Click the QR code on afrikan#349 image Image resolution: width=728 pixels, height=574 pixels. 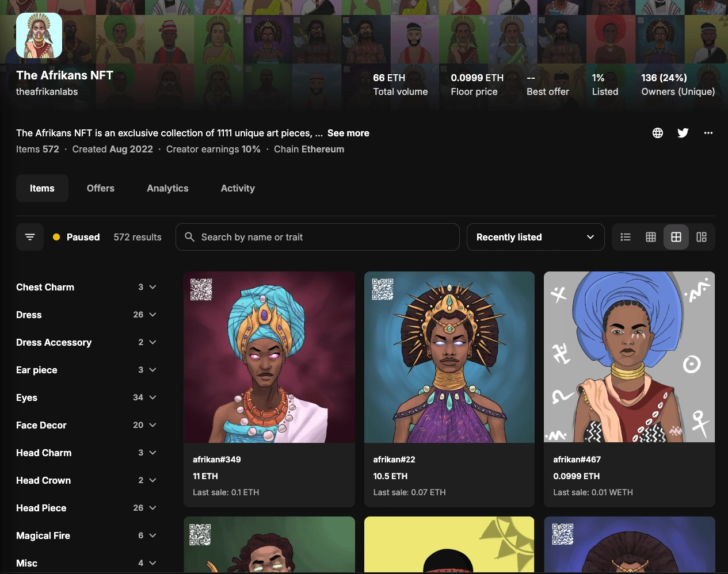201,289
